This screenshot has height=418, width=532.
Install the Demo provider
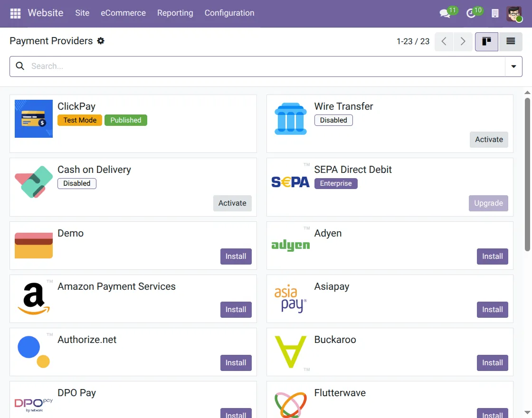point(236,256)
